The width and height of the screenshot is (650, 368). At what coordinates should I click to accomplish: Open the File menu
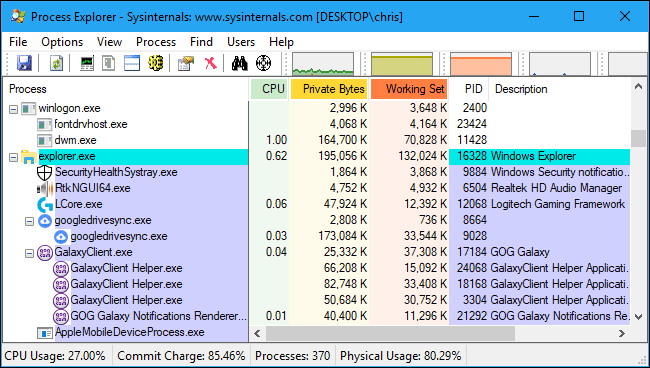(18, 42)
